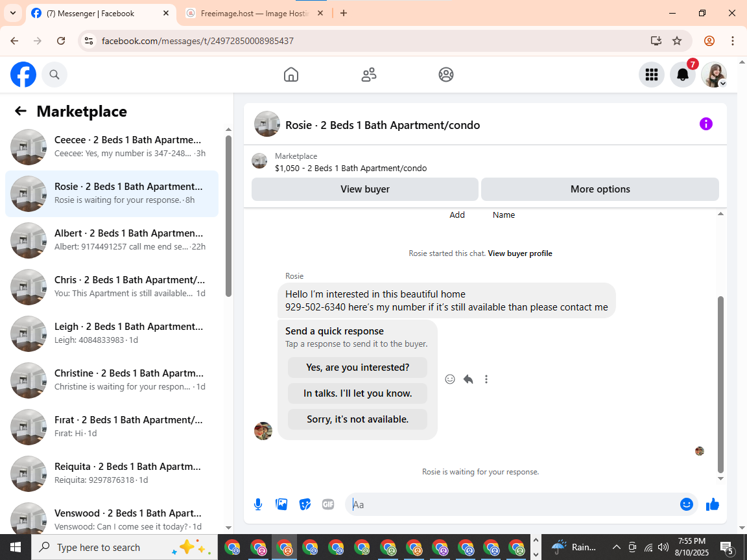Open Chrome three-dot menu
This screenshot has width=747, height=560.
(x=733, y=41)
